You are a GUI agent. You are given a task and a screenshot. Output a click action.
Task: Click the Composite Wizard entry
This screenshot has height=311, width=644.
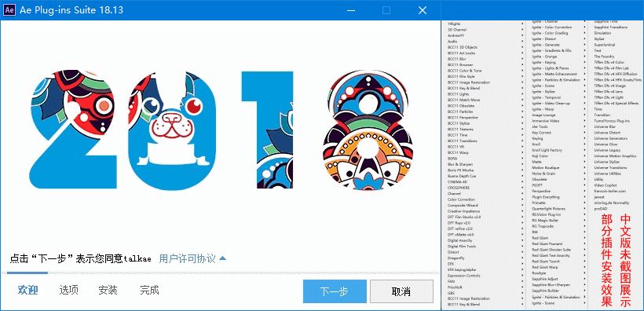[x=463, y=205]
